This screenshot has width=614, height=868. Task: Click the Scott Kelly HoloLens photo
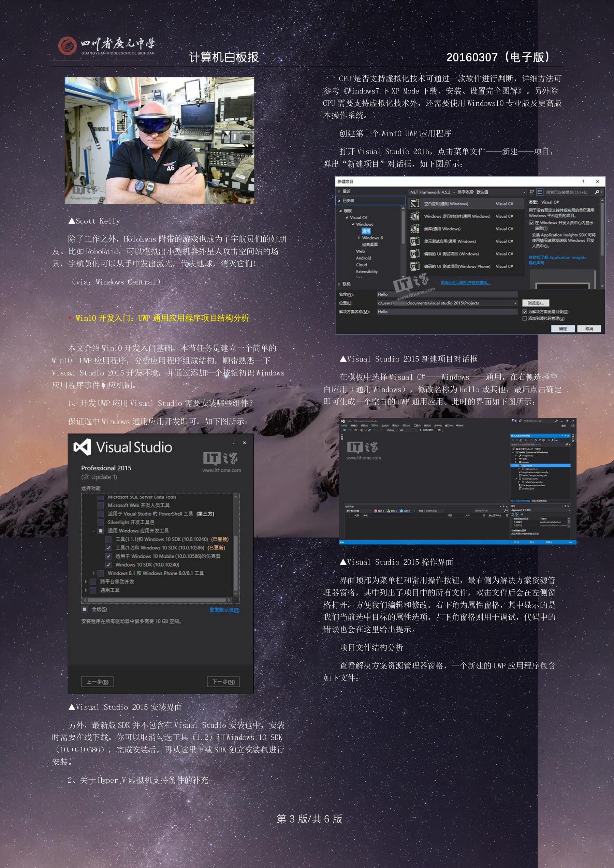pyautogui.click(x=159, y=141)
